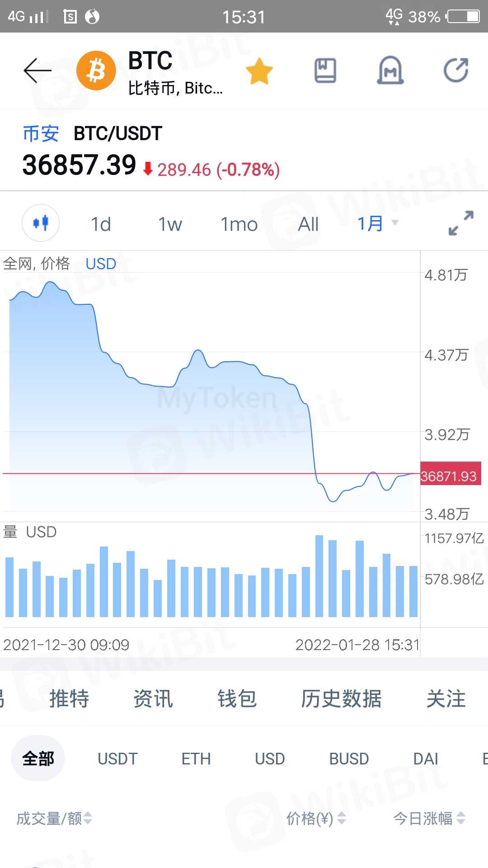Change the USD price unit

(x=101, y=264)
